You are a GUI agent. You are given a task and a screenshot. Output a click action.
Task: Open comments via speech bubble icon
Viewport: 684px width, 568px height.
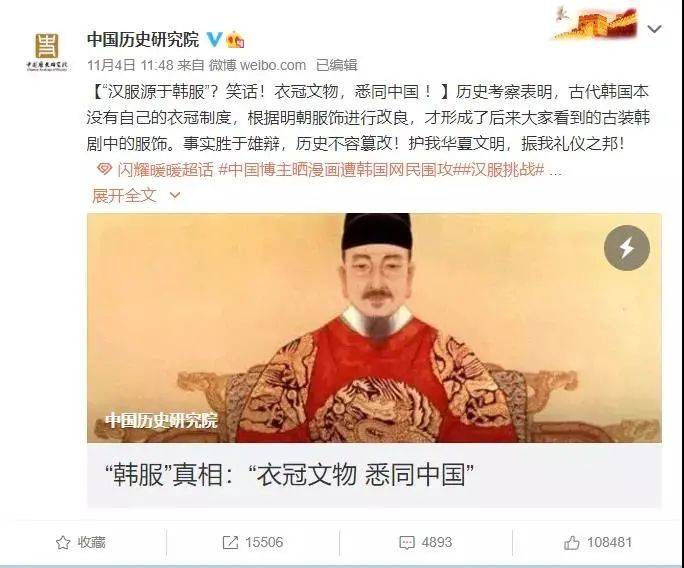[407, 543]
